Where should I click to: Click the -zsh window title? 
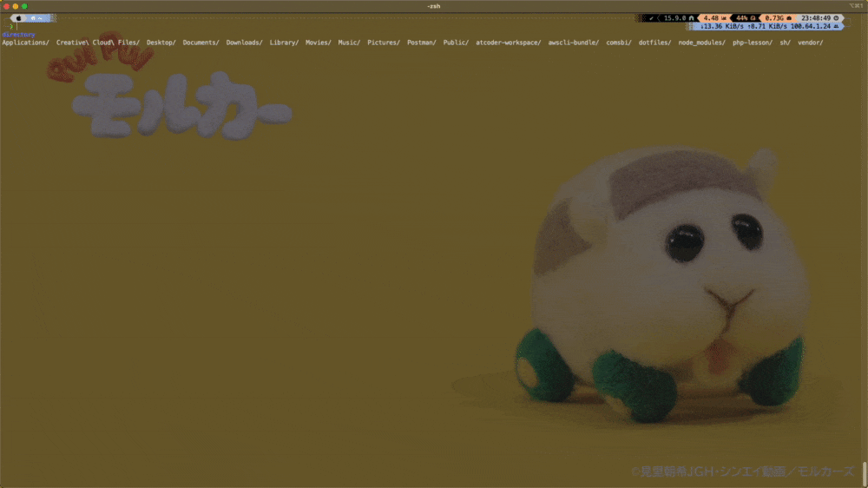pyautogui.click(x=433, y=6)
